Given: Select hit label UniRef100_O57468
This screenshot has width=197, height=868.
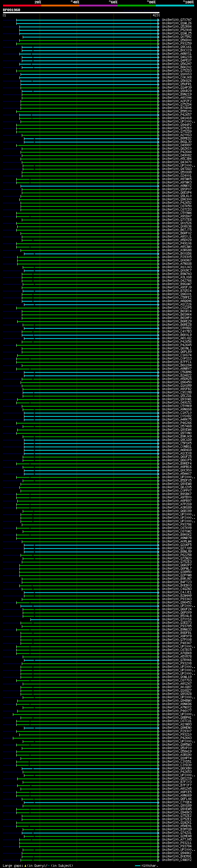Looking at the screenshot, I should tap(177, 426).
